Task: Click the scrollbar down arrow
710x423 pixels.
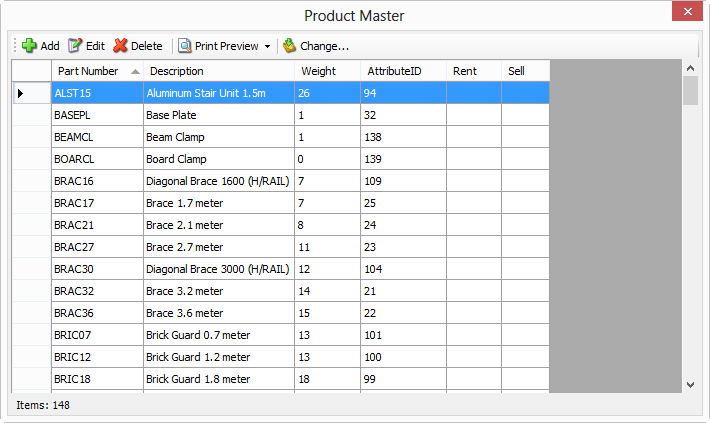Action: click(691, 385)
